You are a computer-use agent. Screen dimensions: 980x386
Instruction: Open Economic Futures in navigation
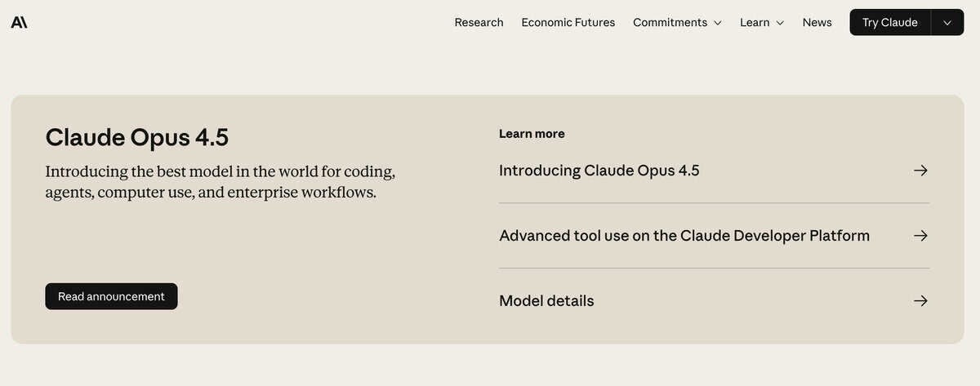pos(568,23)
